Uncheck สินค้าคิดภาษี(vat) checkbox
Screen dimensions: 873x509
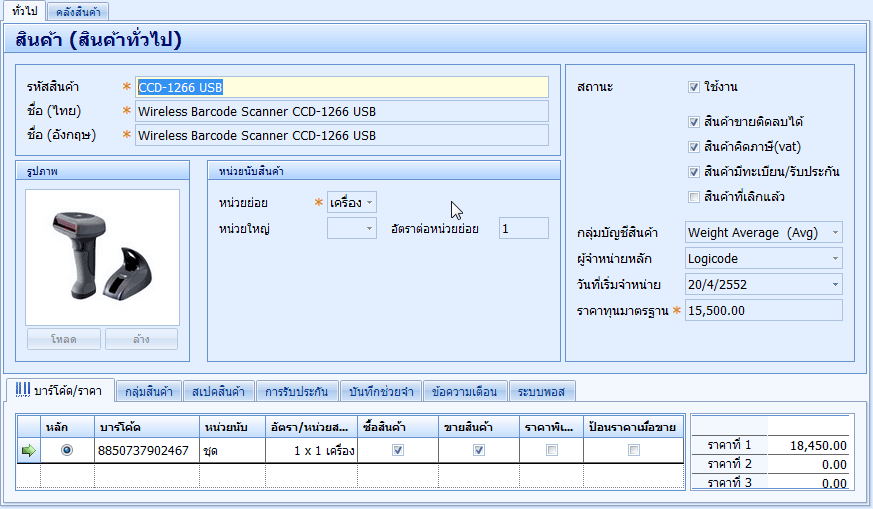pyautogui.click(x=694, y=147)
